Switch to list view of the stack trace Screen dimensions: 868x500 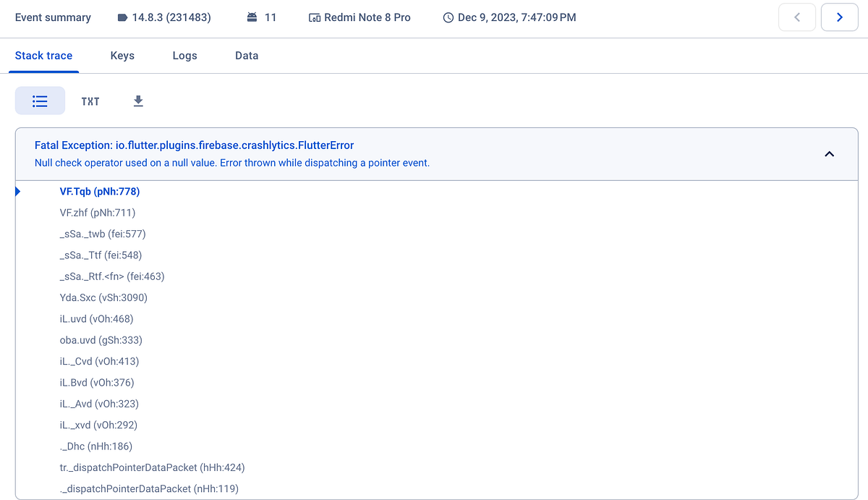point(40,101)
